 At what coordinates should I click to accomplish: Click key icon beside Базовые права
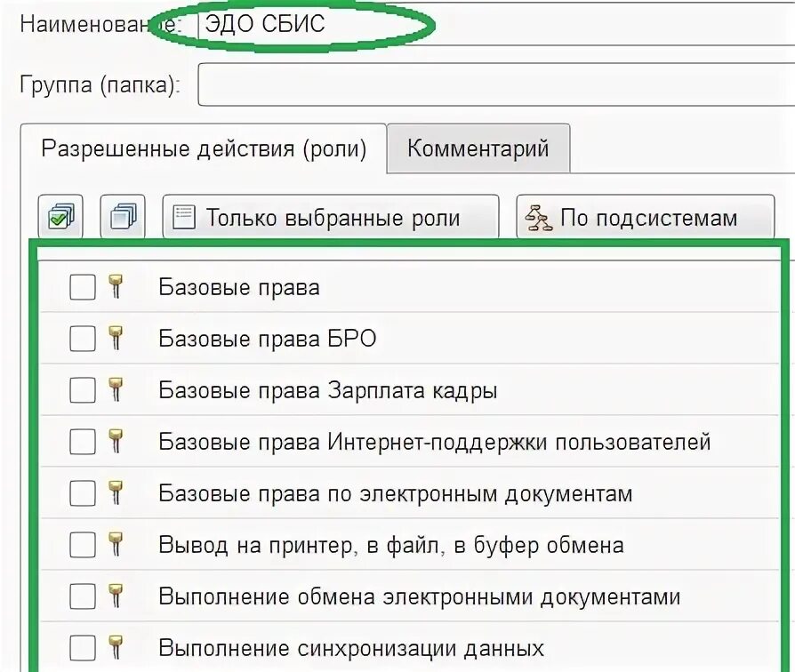click(116, 286)
